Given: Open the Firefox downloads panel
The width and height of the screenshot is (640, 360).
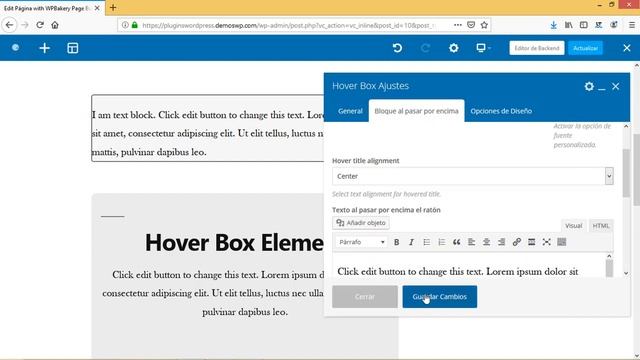Looking at the screenshot, I should pos(553,25).
